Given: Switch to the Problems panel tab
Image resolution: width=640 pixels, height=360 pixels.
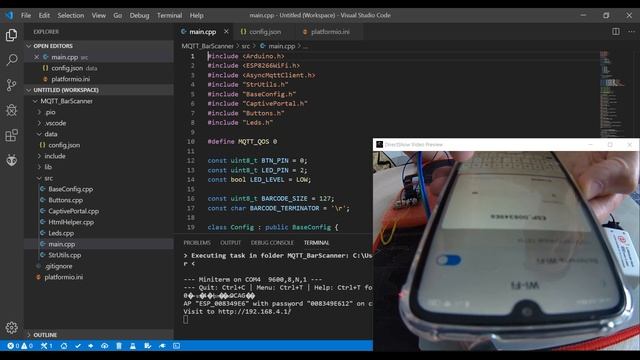Looking at the screenshot, I should [x=197, y=242].
